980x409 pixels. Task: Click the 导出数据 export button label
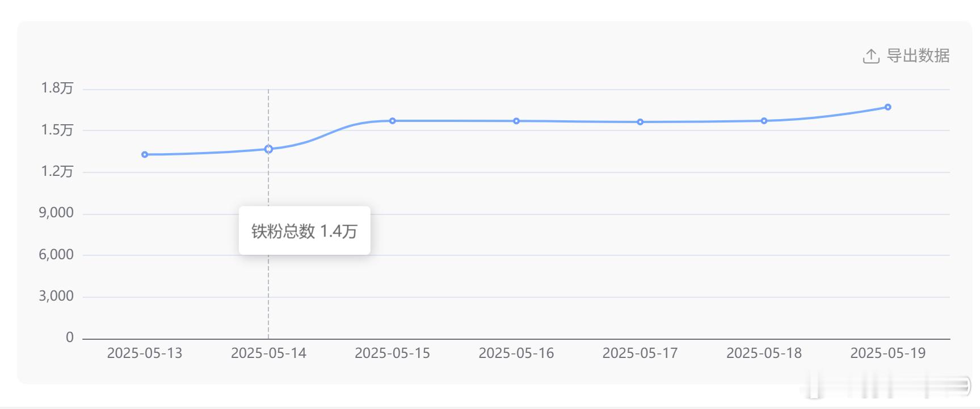click(918, 56)
